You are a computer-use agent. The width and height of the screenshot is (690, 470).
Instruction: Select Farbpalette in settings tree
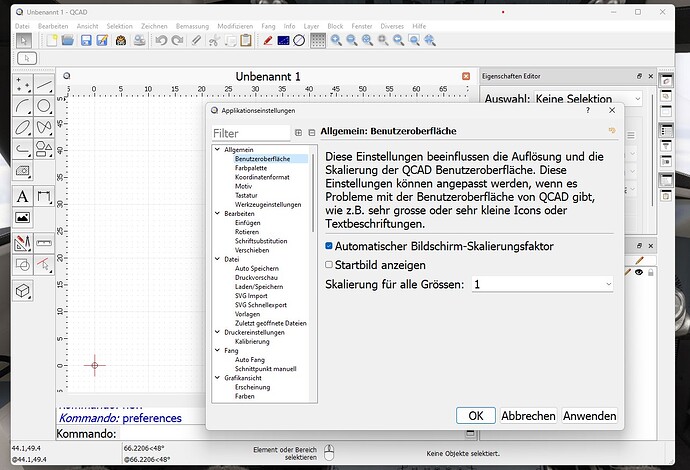(251, 168)
